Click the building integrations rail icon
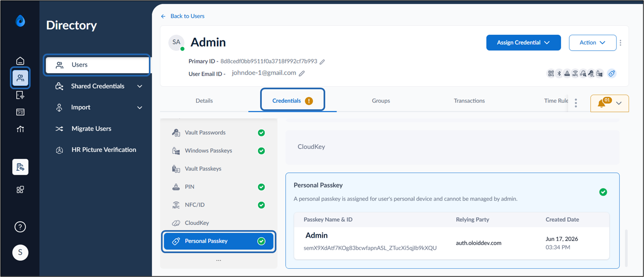 click(20, 167)
